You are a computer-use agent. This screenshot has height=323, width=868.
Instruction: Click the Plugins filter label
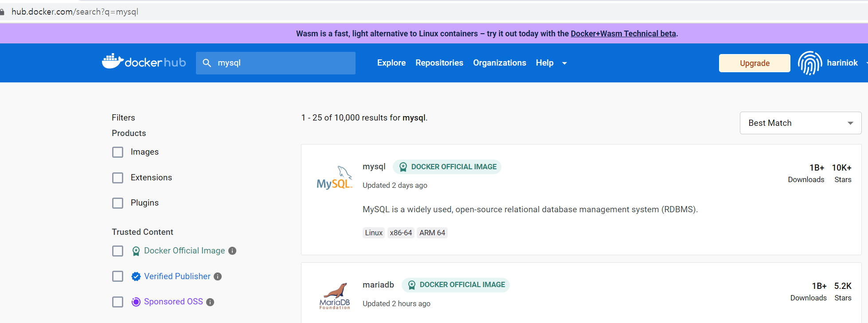click(145, 203)
